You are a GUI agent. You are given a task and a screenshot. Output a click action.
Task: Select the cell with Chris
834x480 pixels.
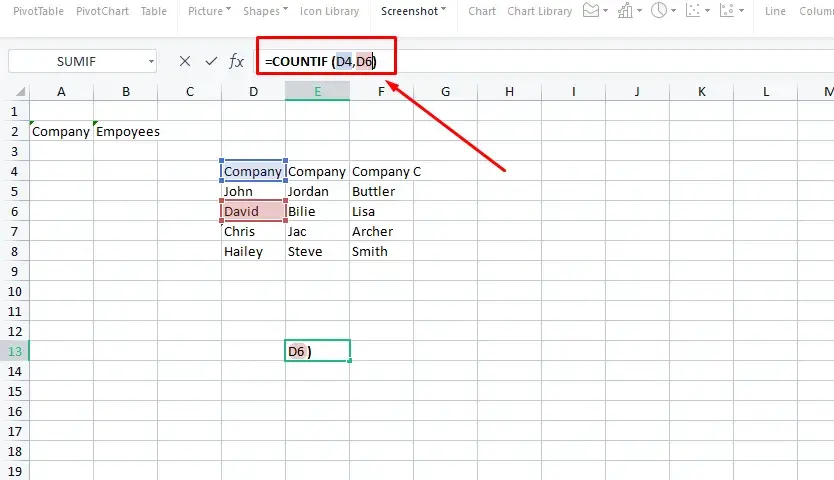254,231
